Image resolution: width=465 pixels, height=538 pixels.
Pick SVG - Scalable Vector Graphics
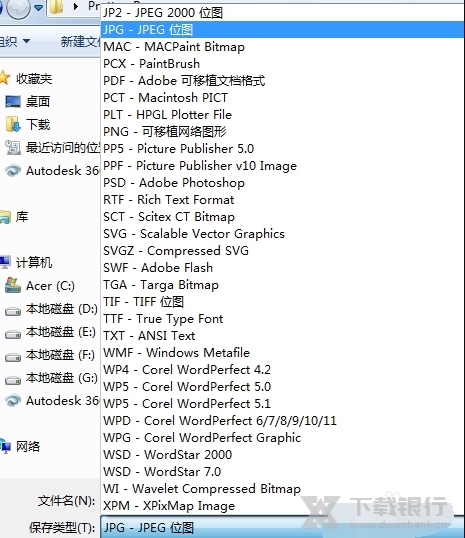(282, 234)
